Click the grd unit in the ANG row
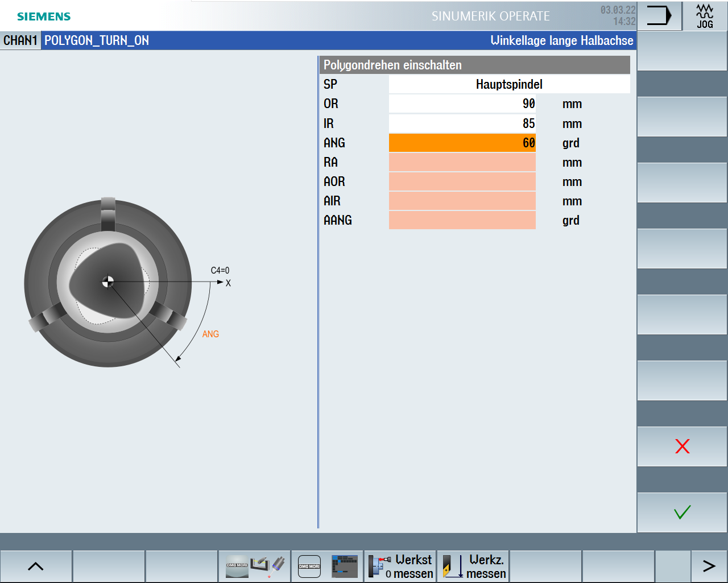 click(571, 143)
